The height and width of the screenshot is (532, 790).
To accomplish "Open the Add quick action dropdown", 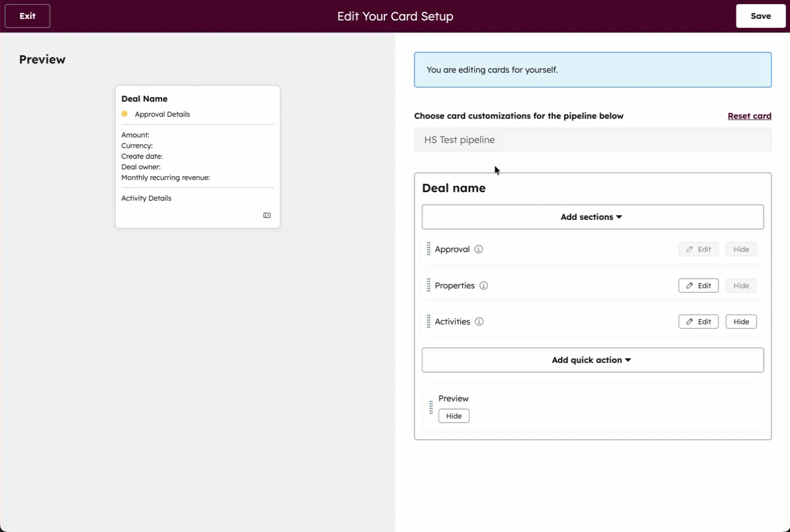I will point(592,359).
